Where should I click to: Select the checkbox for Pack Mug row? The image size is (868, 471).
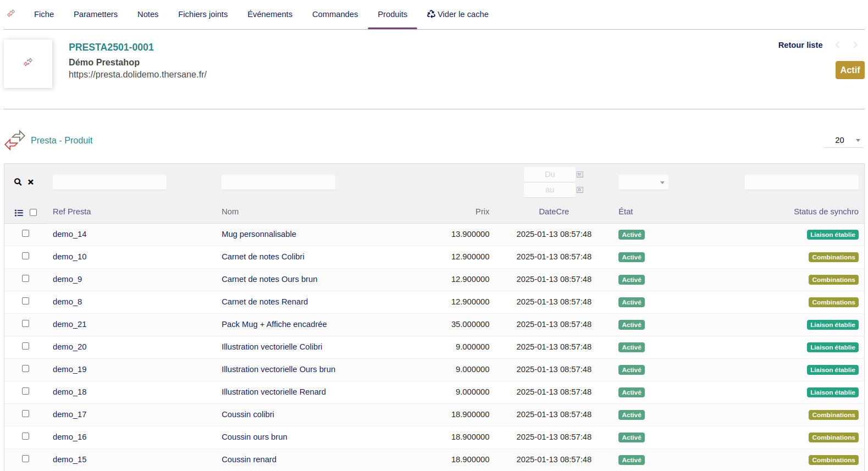25,324
